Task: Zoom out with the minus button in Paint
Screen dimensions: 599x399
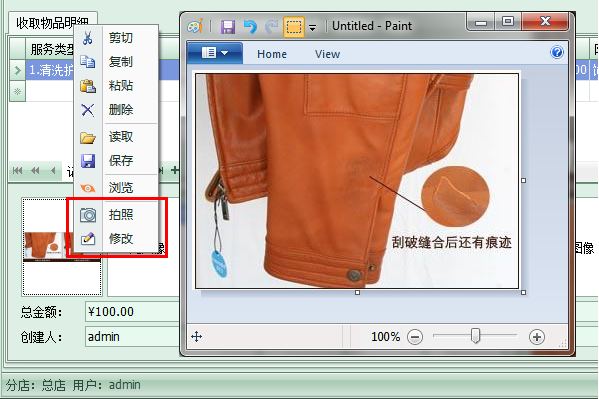Action: pyautogui.click(x=415, y=337)
